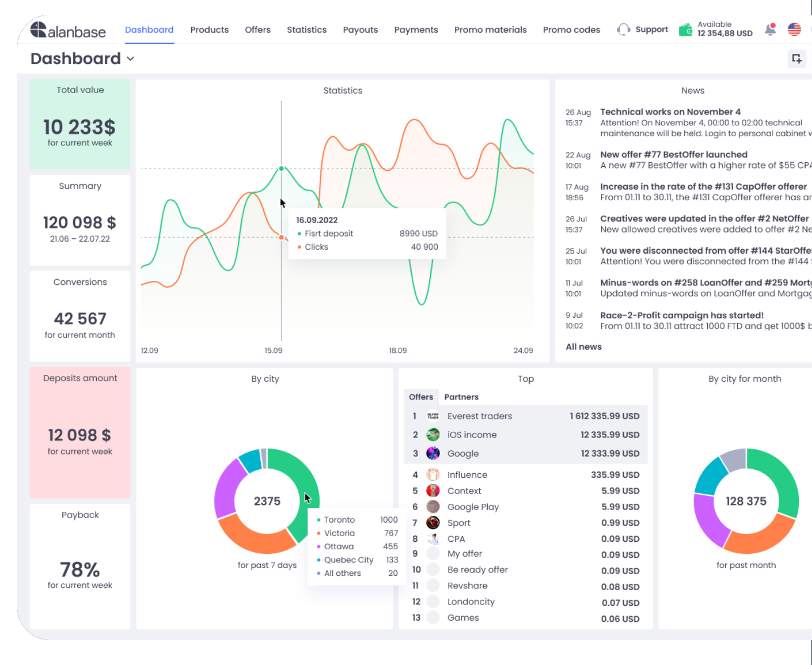Click the Revshare placeholder avatar
The height and width of the screenshot is (665, 812).
tap(433, 586)
